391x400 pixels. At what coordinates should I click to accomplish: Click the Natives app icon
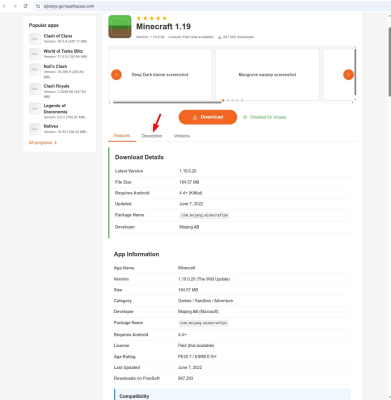[x=35, y=129]
